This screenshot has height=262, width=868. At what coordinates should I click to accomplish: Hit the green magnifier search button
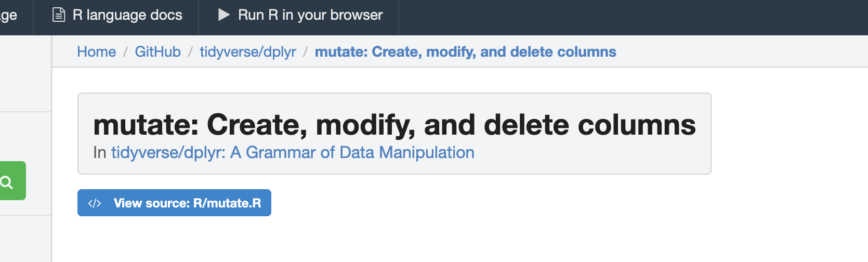pyautogui.click(x=7, y=181)
